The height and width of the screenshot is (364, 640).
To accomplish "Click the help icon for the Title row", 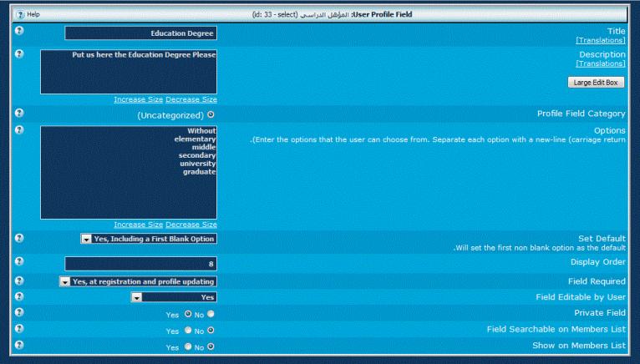I will coord(18,32).
